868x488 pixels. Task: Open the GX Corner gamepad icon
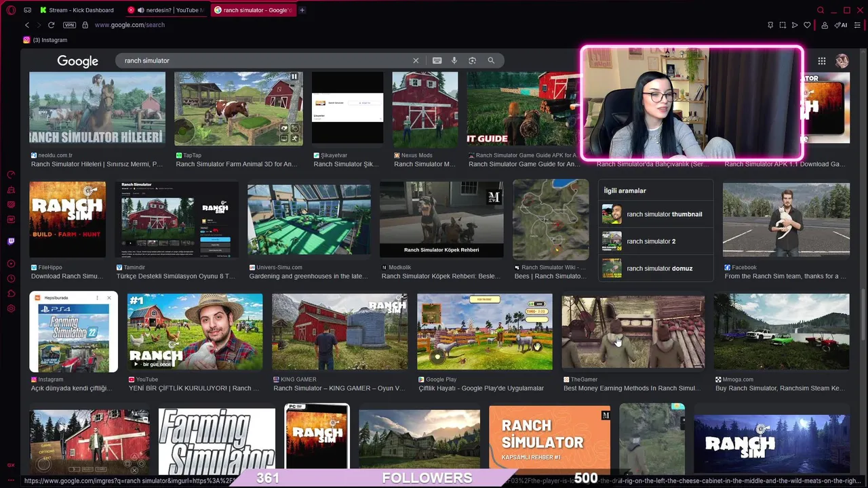(27, 10)
